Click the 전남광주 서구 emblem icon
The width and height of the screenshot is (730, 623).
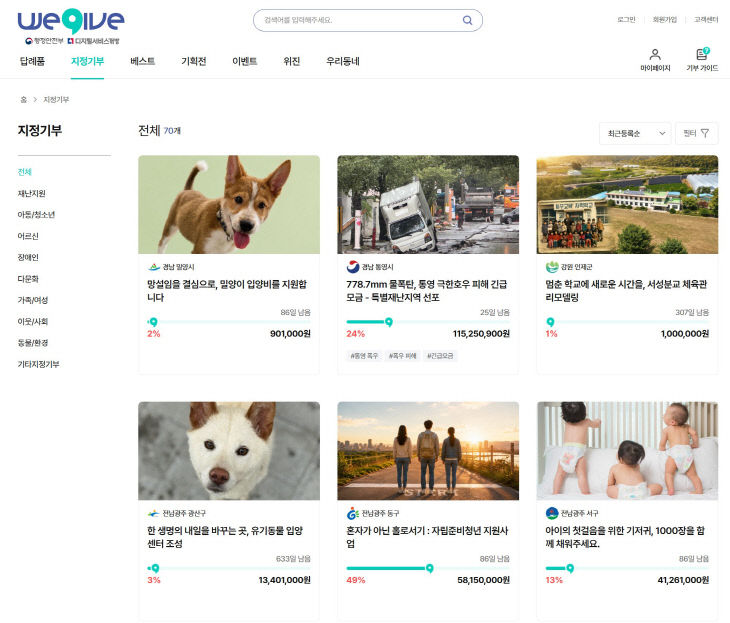click(x=552, y=513)
